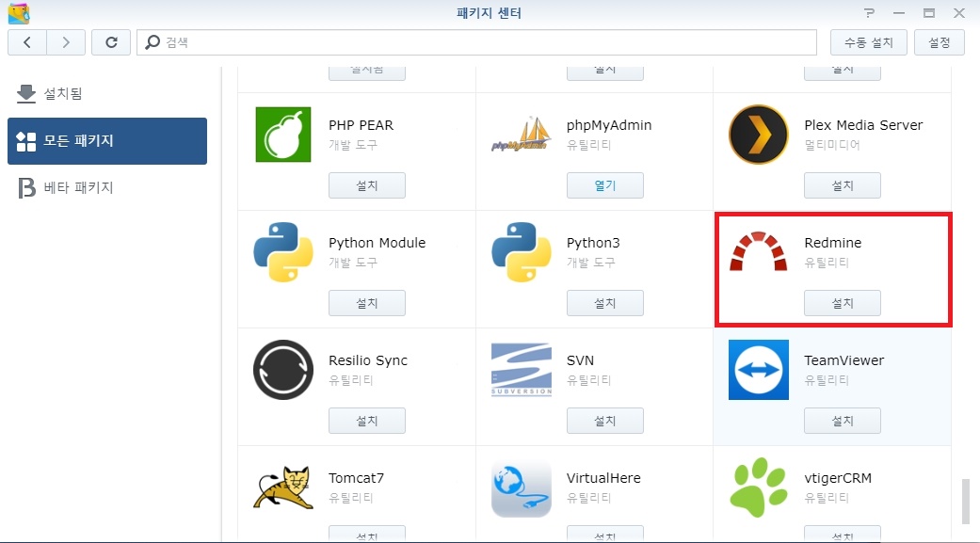980x543 pixels.
Task: Open the VirtualHere package title
Action: pos(603,478)
